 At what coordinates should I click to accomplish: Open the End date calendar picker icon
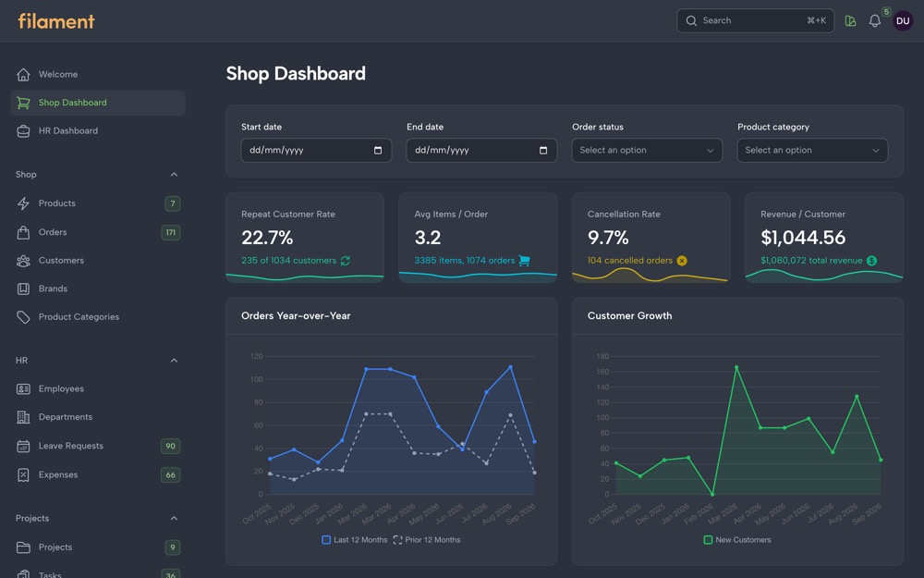[x=543, y=151]
